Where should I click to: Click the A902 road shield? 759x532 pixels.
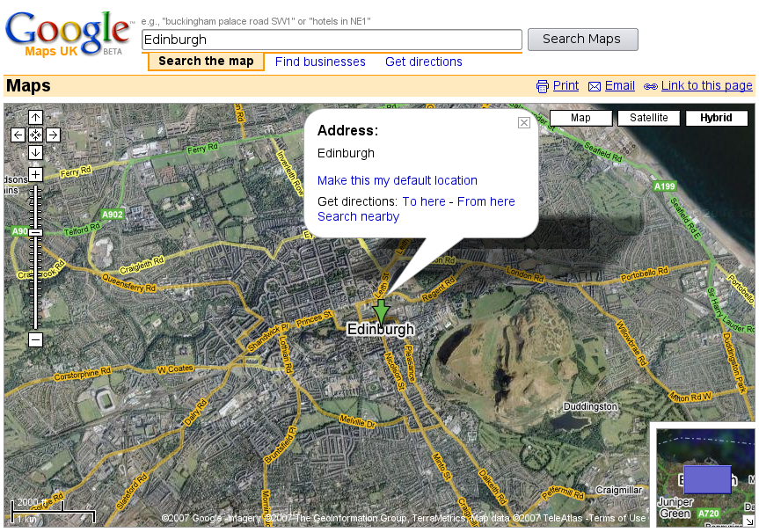[x=113, y=215]
